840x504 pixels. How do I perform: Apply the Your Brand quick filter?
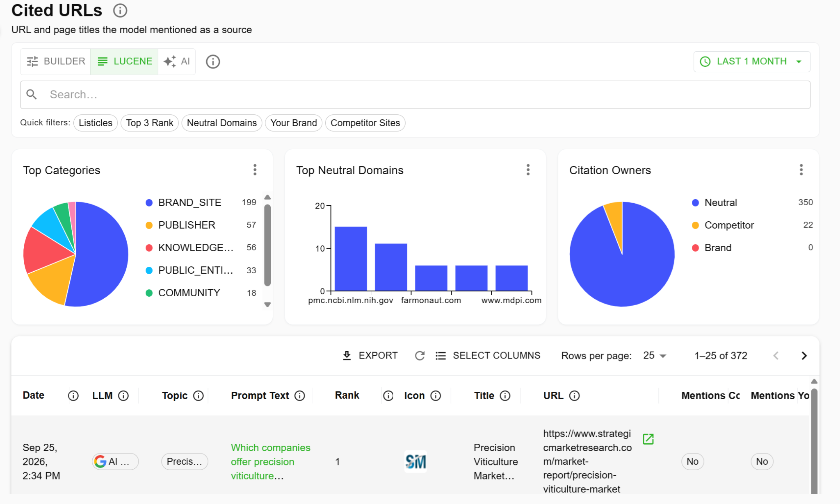(x=294, y=123)
